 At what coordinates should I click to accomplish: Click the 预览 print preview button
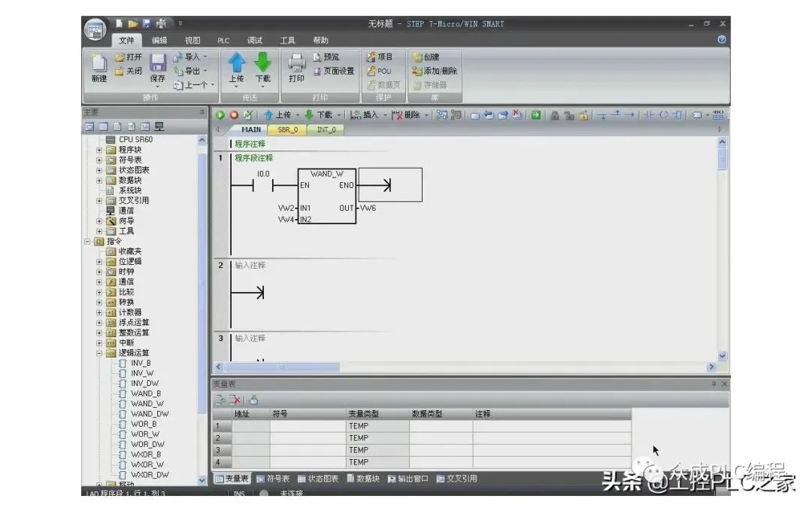click(326, 57)
